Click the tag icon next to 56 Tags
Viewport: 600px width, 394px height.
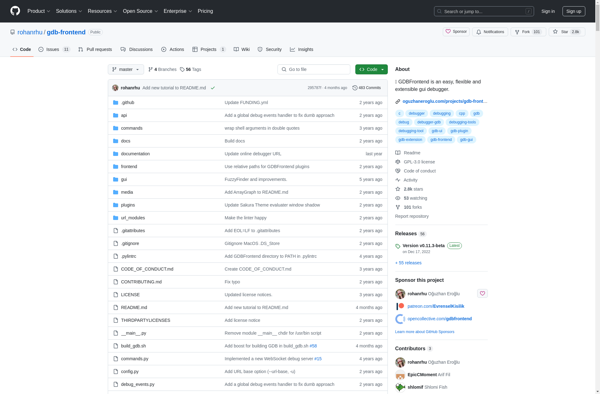pyautogui.click(x=182, y=69)
